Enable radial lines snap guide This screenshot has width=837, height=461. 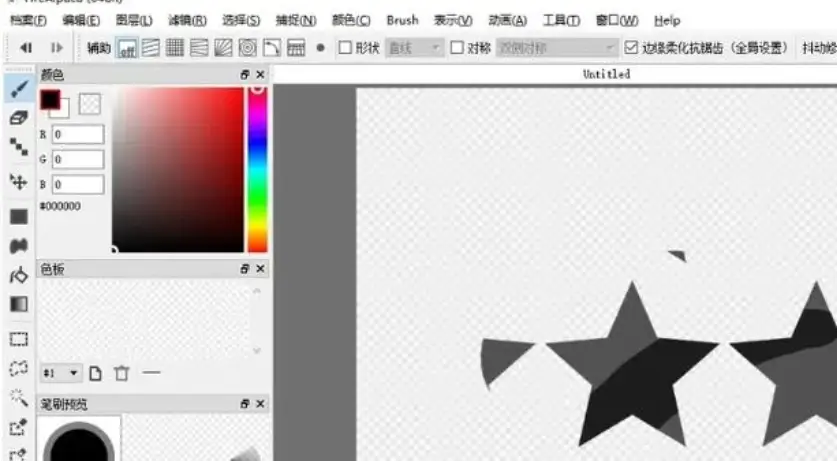[x=223, y=48]
